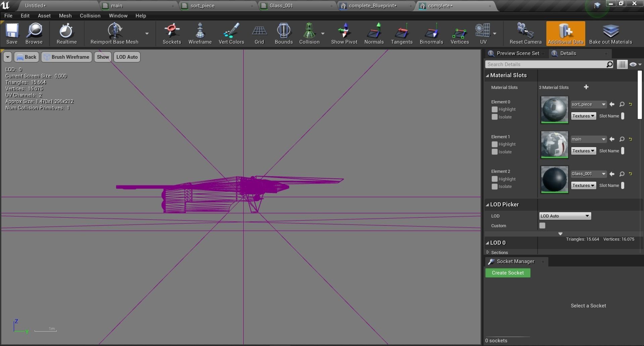Open LOD Auto picker dropdown
The image size is (644, 346).
click(x=565, y=216)
